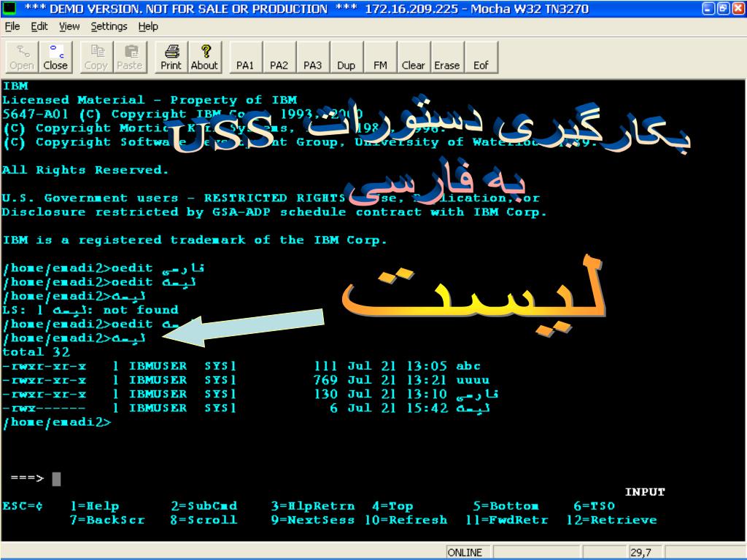Open the Settings menu
Image resolution: width=747 pixels, height=560 pixels.
(109, 27)
